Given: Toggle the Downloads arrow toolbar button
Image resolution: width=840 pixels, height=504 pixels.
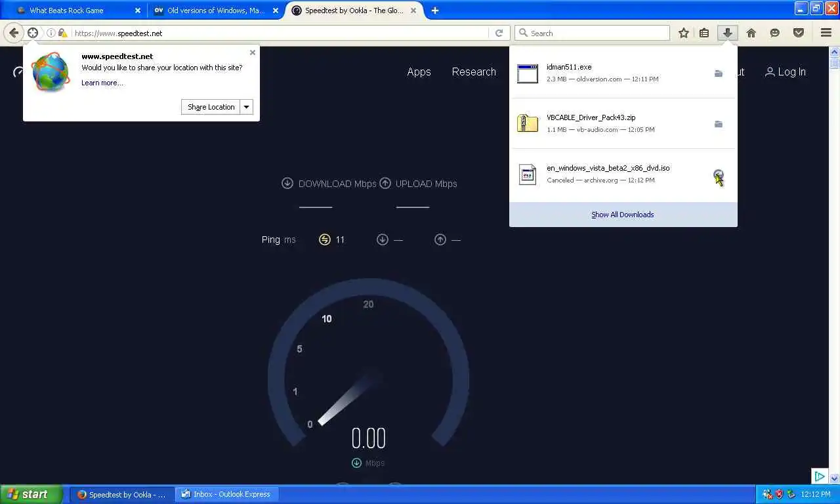Looking at the screenshot, I should (727, 33).
